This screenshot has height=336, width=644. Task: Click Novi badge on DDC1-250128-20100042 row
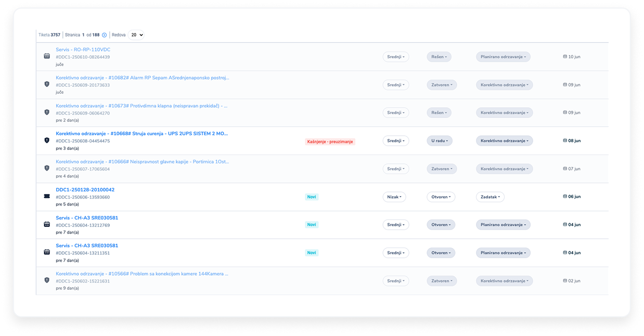pos(312,197)
